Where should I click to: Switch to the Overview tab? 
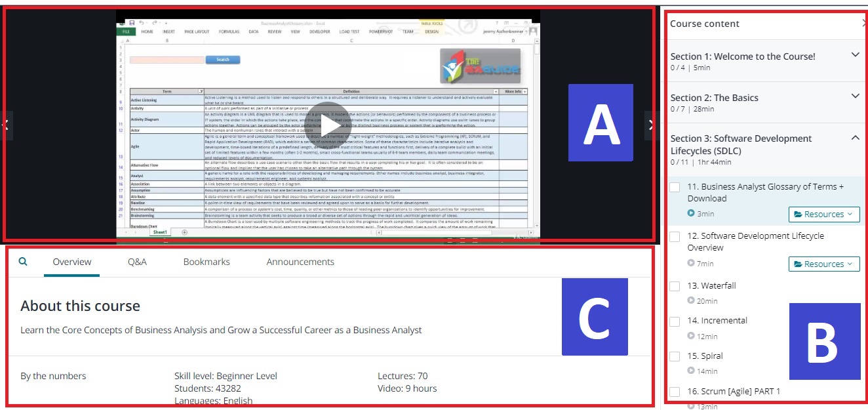tap(72, 262)
